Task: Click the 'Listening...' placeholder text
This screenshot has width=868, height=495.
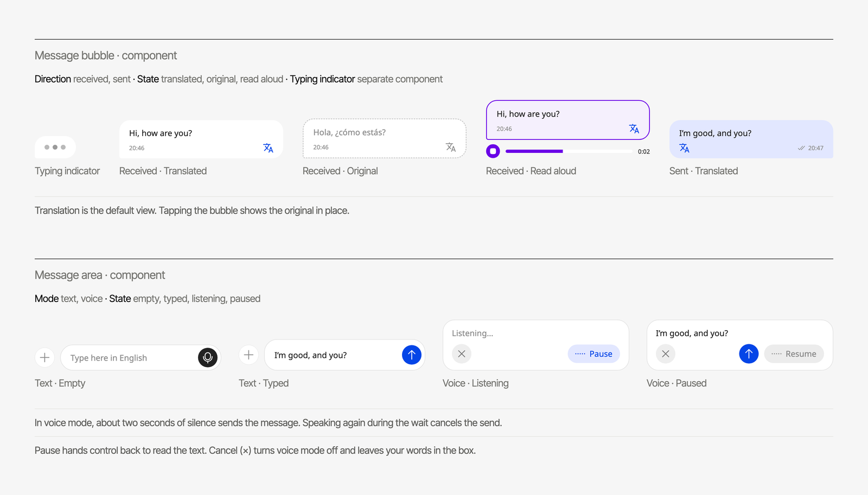Action: [473, 333]
